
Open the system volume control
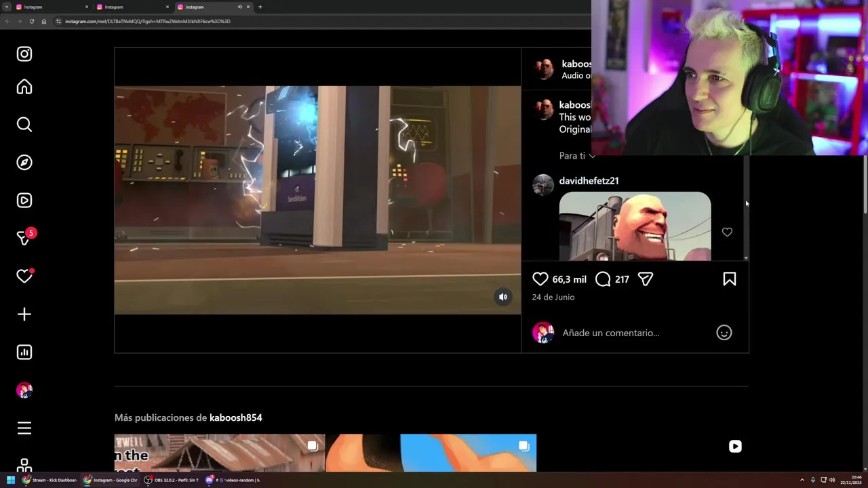(832, 480)
